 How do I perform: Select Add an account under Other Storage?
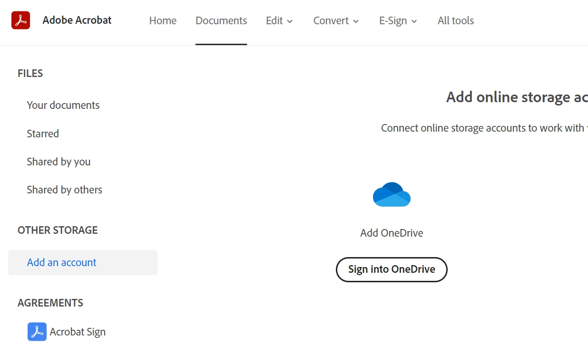[83, 262]
